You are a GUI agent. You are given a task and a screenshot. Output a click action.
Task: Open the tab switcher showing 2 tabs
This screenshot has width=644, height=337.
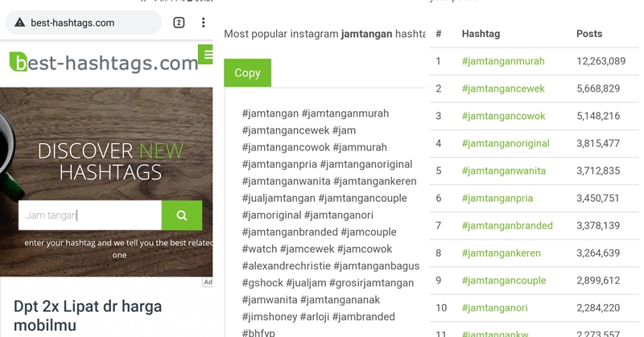click(179, 23)
